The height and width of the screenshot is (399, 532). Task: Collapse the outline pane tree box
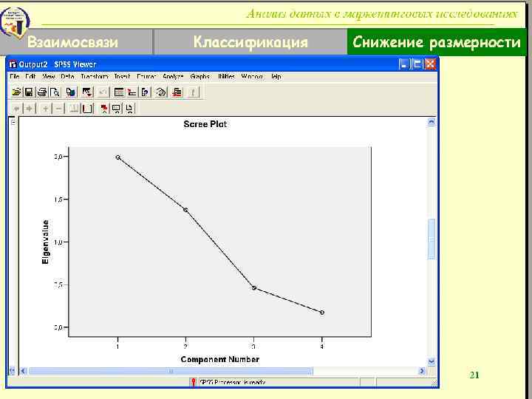click(13, 123)
